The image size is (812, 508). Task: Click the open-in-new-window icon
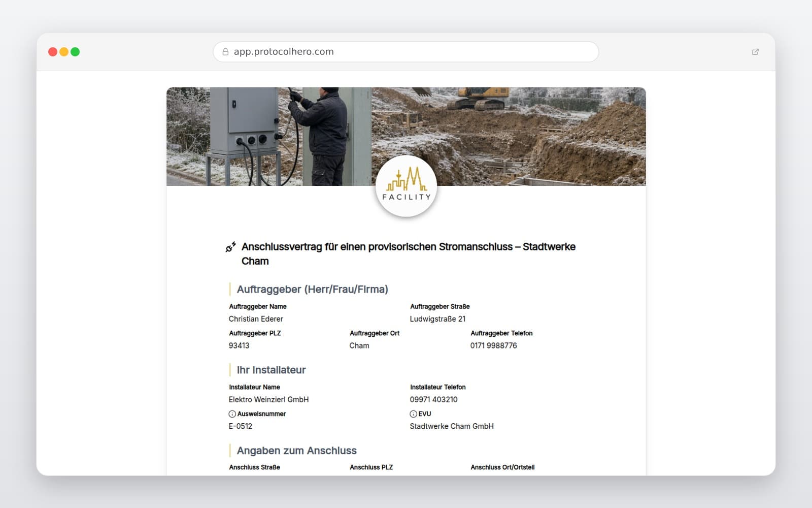pyautogui.click(x=755, y=52)
